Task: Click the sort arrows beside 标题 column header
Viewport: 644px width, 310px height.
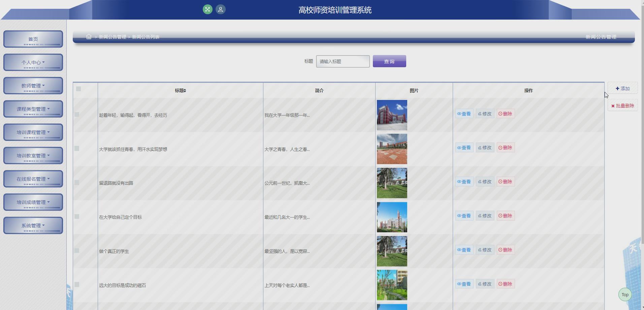Action: coord(185,90)
